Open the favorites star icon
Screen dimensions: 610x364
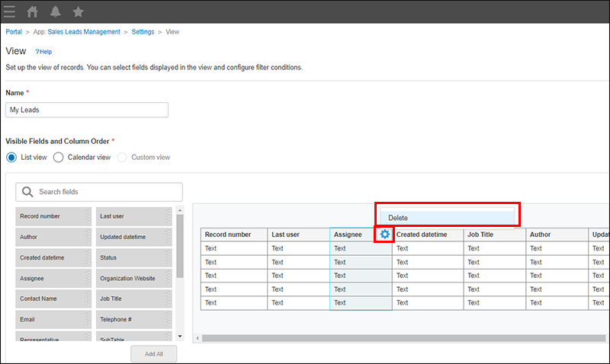(78, 11)
